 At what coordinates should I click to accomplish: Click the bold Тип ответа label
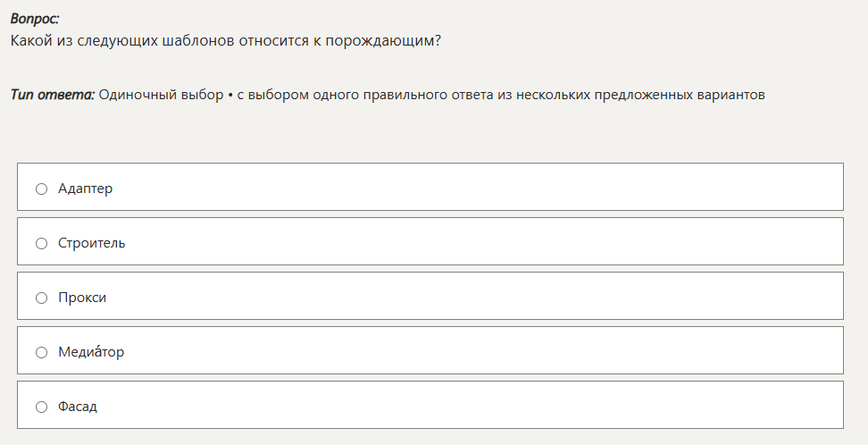coord(53,95)
